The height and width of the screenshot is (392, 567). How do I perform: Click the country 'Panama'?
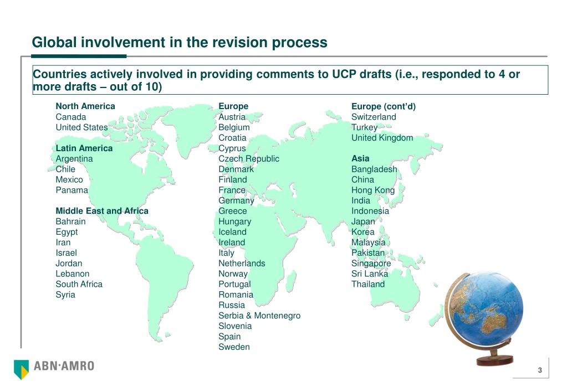pos(71,190)
